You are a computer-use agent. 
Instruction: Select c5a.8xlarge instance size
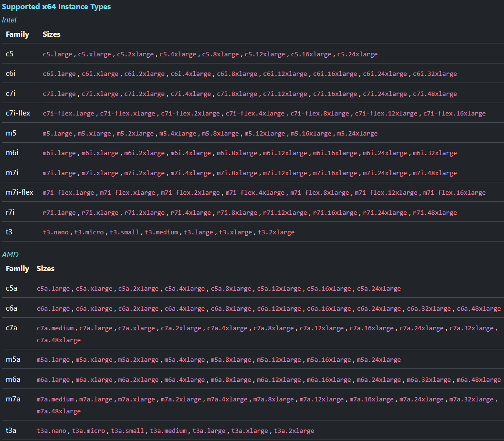coord(231,288)
